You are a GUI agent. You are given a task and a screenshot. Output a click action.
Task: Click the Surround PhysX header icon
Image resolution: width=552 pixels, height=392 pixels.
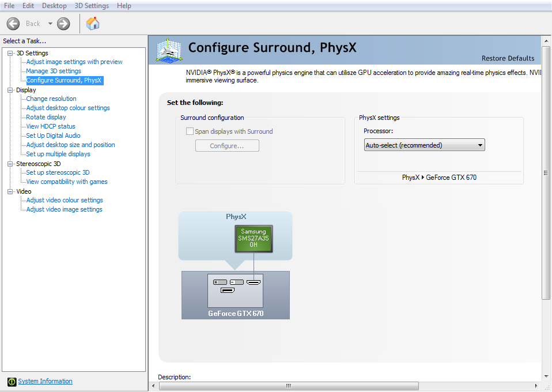tap(169, 50)
